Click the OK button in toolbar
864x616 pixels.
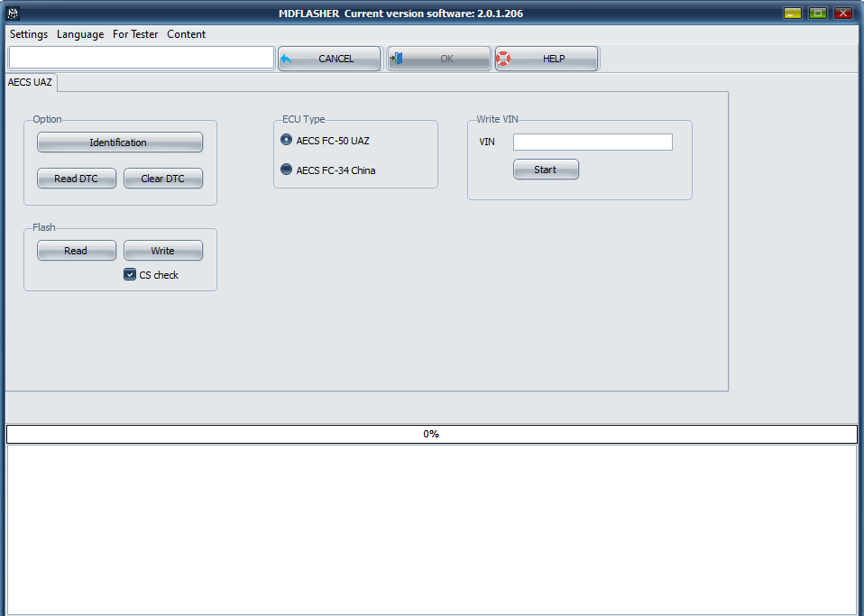coord(439,59)
